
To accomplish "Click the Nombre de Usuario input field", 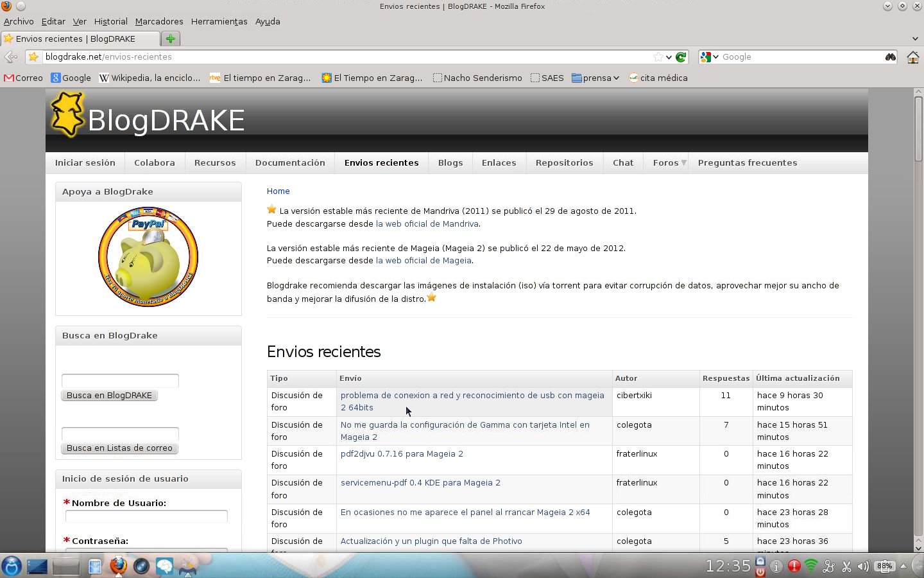I will [146, 516].
